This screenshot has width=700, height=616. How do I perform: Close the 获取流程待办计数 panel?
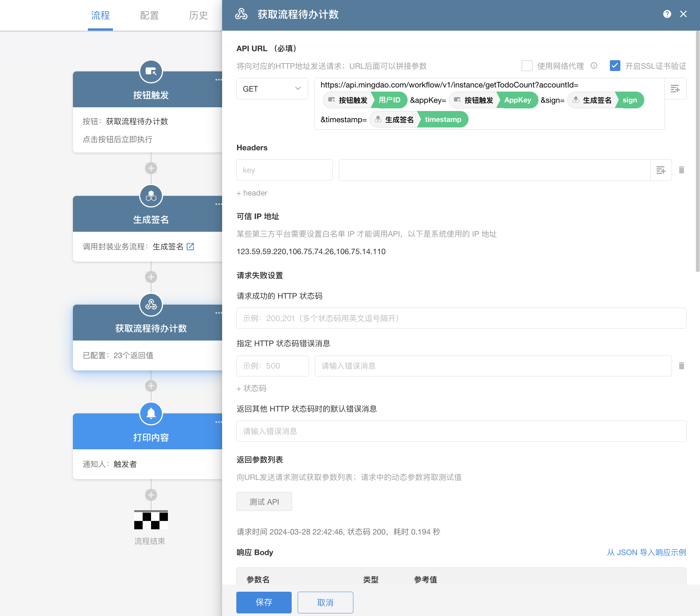coord(684,14)
